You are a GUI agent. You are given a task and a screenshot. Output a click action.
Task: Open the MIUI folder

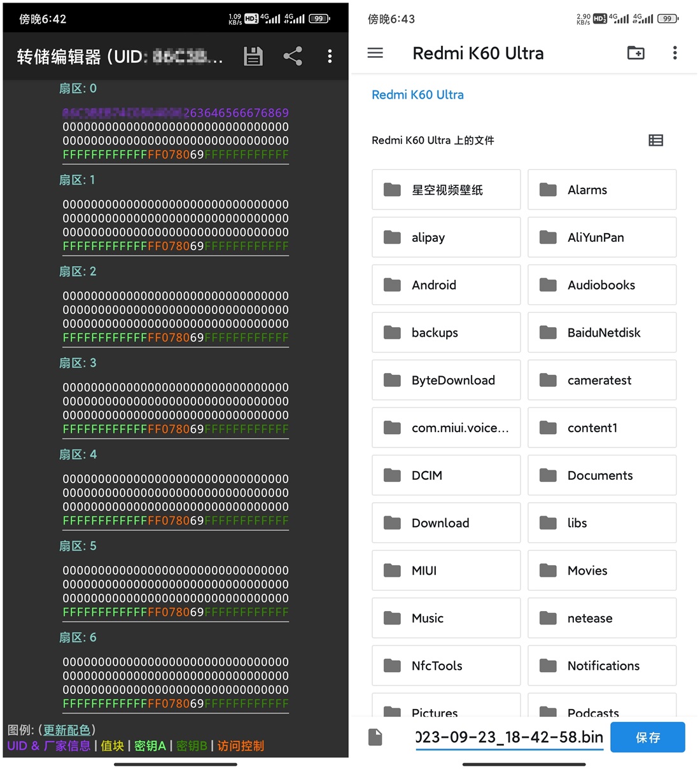point(446,571)
